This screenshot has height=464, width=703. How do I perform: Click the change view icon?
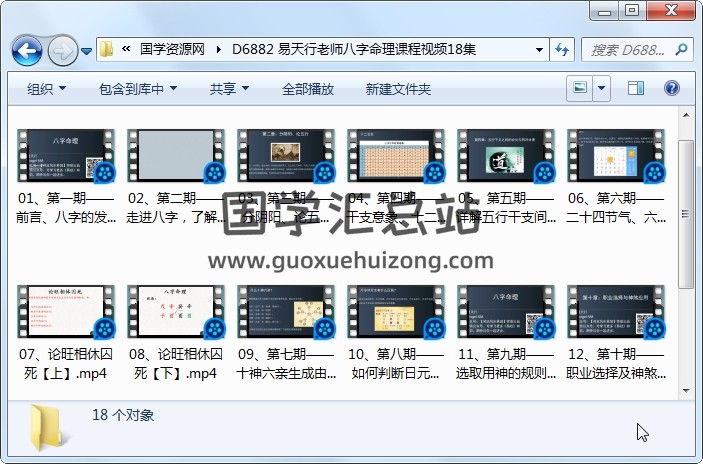click(580, 89)
